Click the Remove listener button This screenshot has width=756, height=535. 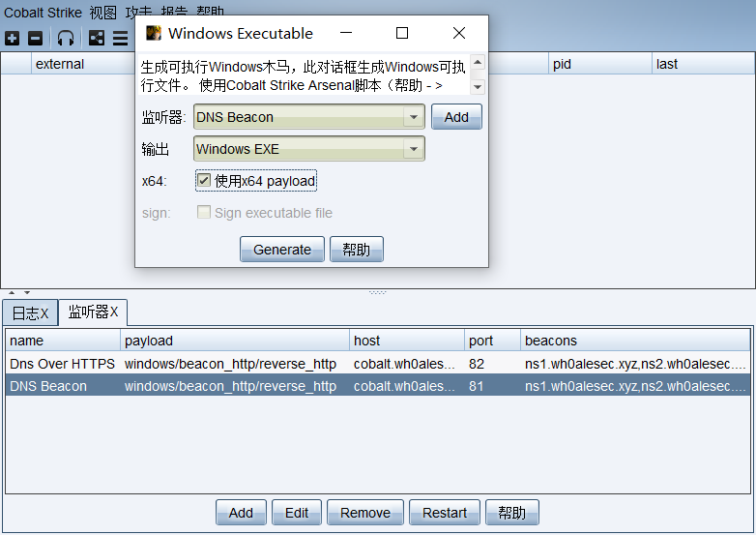click(x=365, y=513)
